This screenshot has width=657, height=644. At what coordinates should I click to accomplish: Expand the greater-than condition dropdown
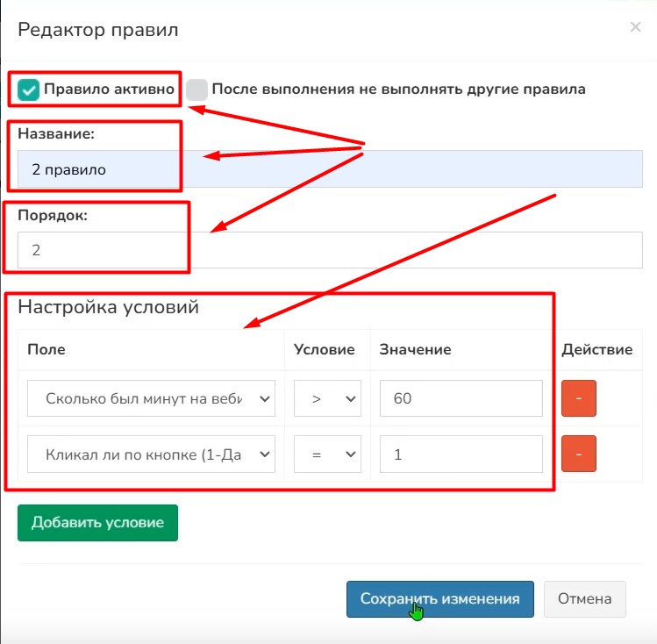(327, 398)
